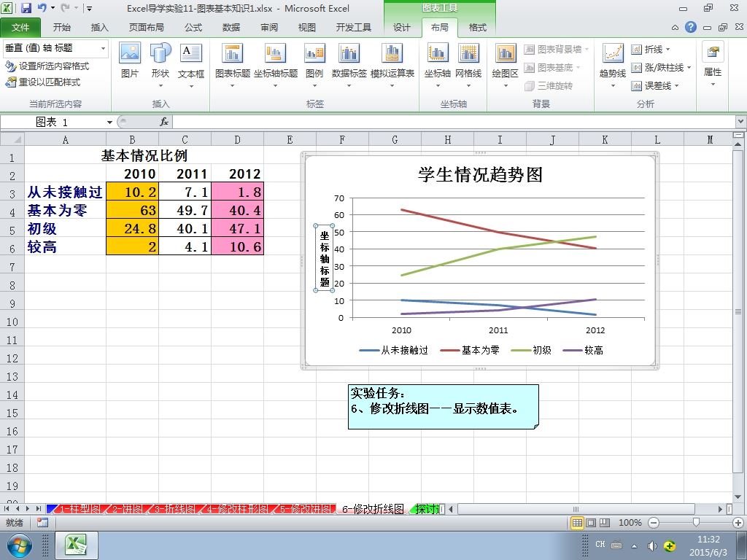Image resolution: width=747 pixels, height=560 pixels.
Task: Click the Save icon in quick access toolbar
Action: click(x=26, y=8)
